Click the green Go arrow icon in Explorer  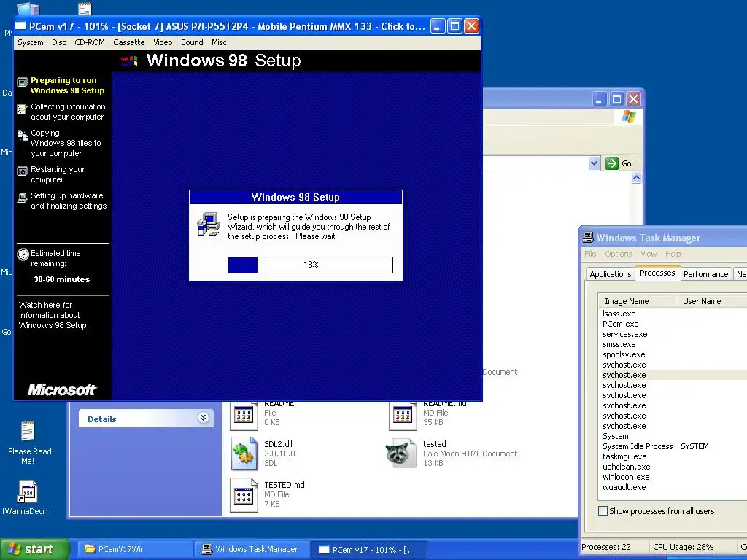[x=612, y=163]
